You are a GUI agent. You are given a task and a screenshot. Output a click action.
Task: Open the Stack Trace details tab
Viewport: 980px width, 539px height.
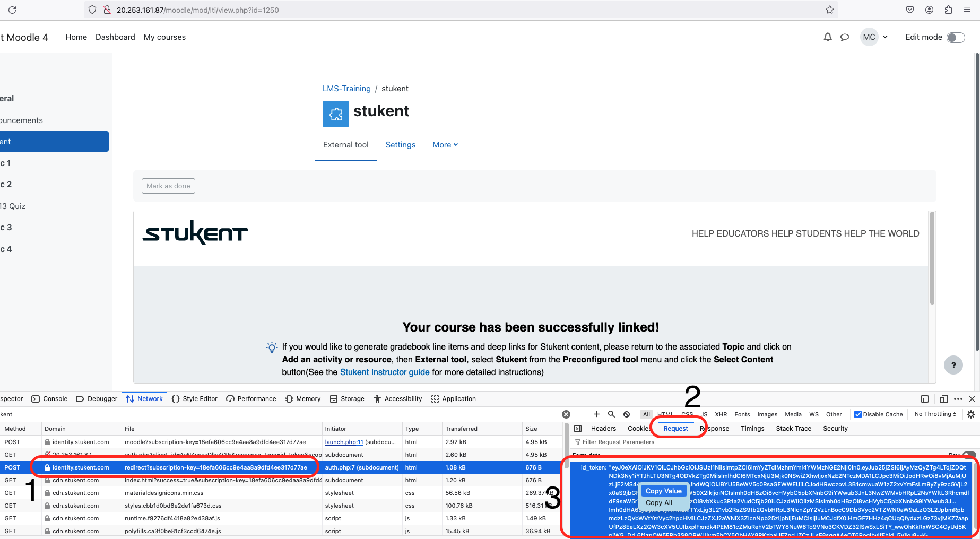(794, 429)
